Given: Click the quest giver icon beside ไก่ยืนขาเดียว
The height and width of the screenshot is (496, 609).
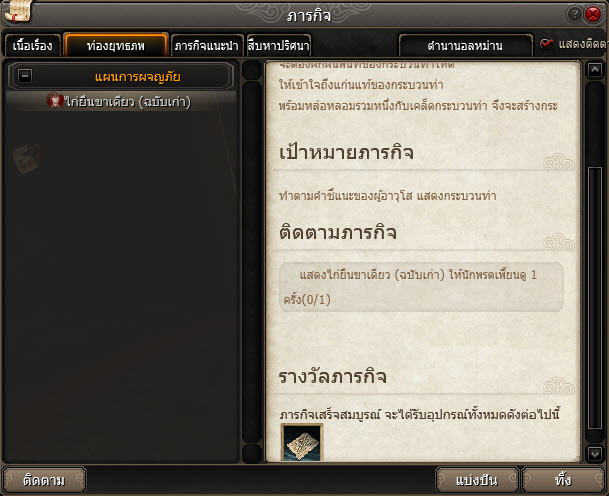Looking at the screenshot, I should coord(55,100).
